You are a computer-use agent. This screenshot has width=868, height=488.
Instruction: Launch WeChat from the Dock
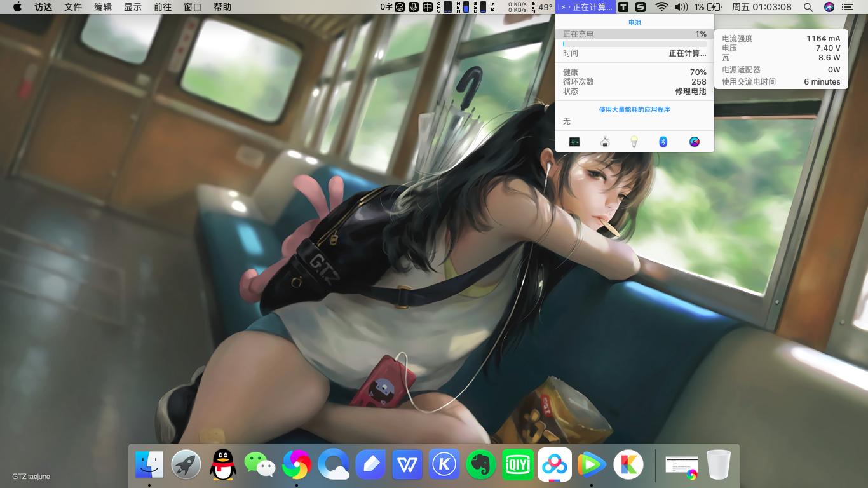259,465
